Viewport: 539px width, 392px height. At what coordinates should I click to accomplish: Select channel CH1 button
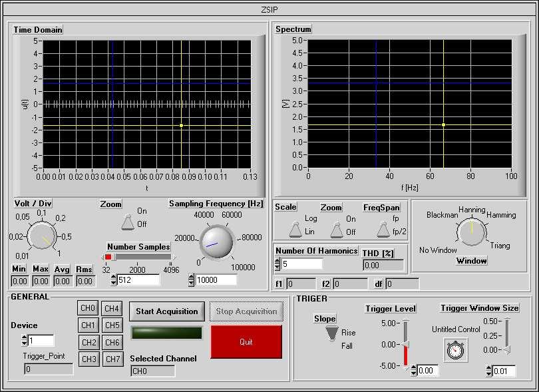[x=89, y=325]
